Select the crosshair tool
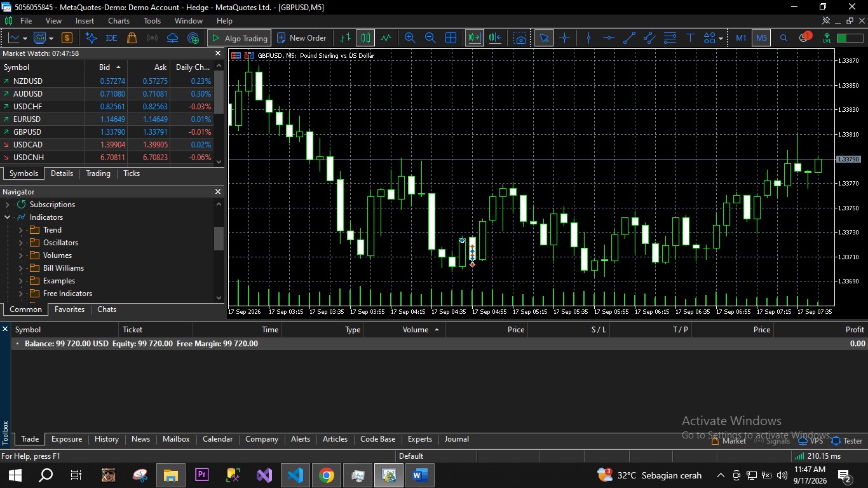The width and height of the screenshot is (868, 488). (x=564, y=38)
